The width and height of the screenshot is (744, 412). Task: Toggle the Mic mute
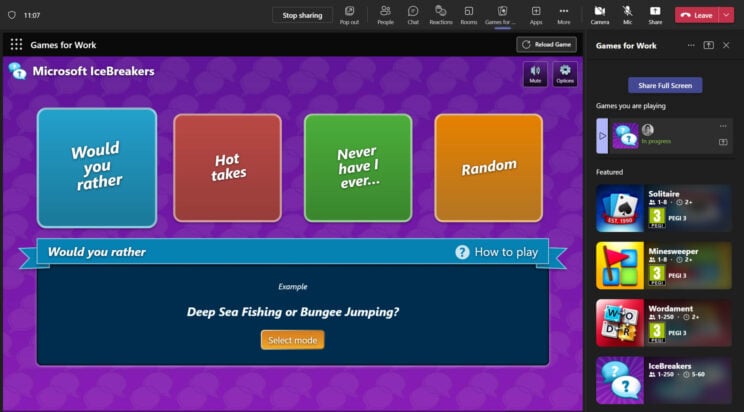coord(627,15)
